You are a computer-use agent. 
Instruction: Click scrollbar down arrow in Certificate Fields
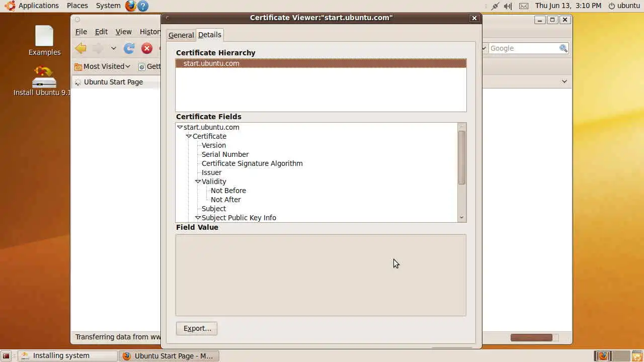[462, 218]
